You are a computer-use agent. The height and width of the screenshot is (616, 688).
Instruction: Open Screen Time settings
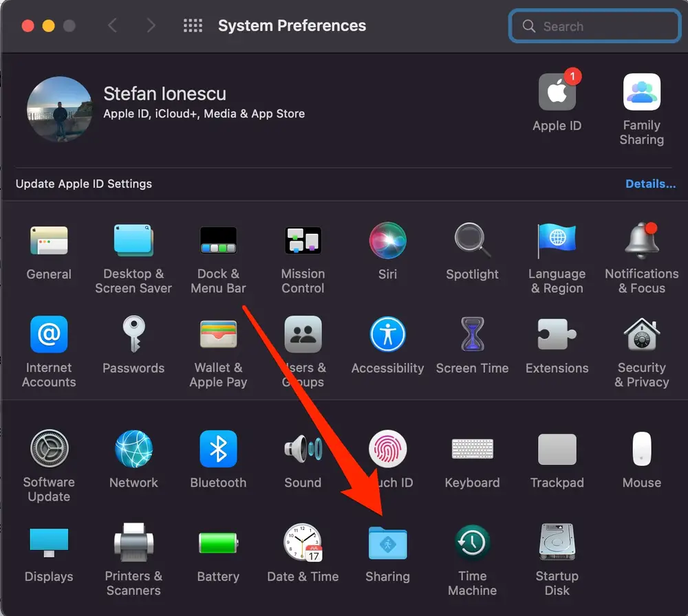[x=472, y=334]
